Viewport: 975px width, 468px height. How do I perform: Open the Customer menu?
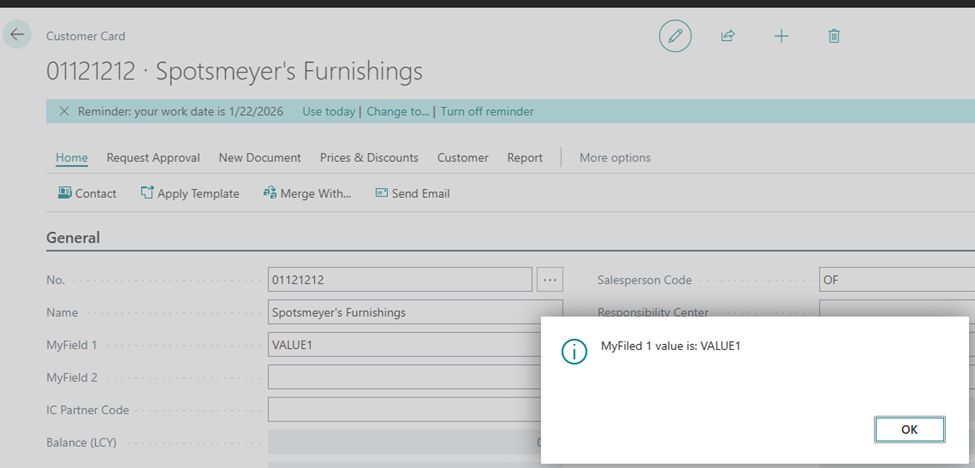[x=463, y=158]
